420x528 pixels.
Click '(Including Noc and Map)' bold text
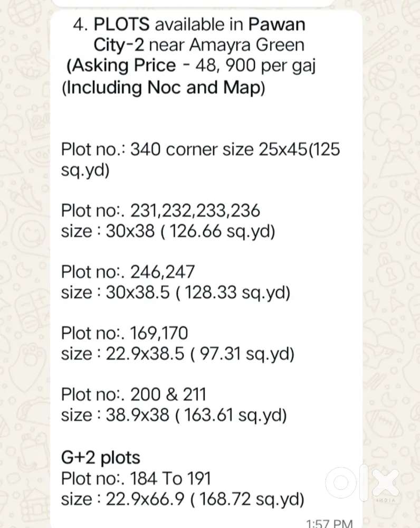click(164, 87)
